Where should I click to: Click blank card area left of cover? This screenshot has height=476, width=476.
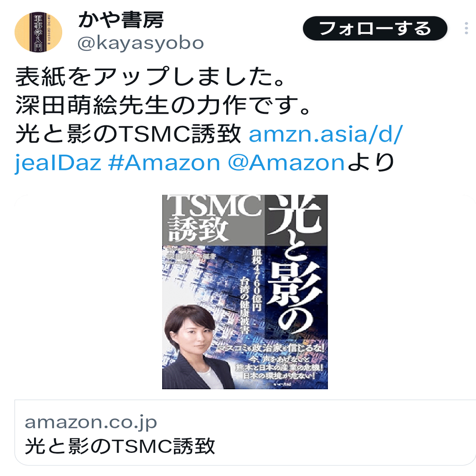(x=88, y=292)
